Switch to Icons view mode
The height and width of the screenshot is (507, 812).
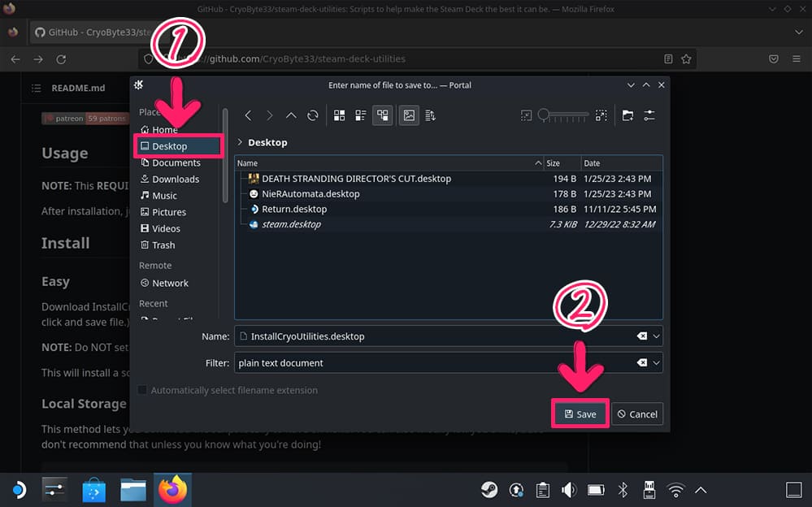pyautogui.click(x=339, y=115)
